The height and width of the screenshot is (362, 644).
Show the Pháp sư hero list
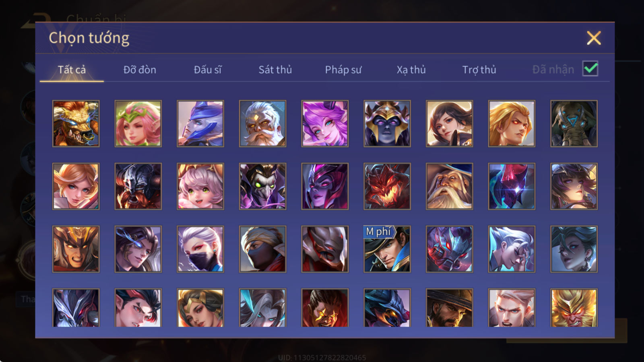343,70
